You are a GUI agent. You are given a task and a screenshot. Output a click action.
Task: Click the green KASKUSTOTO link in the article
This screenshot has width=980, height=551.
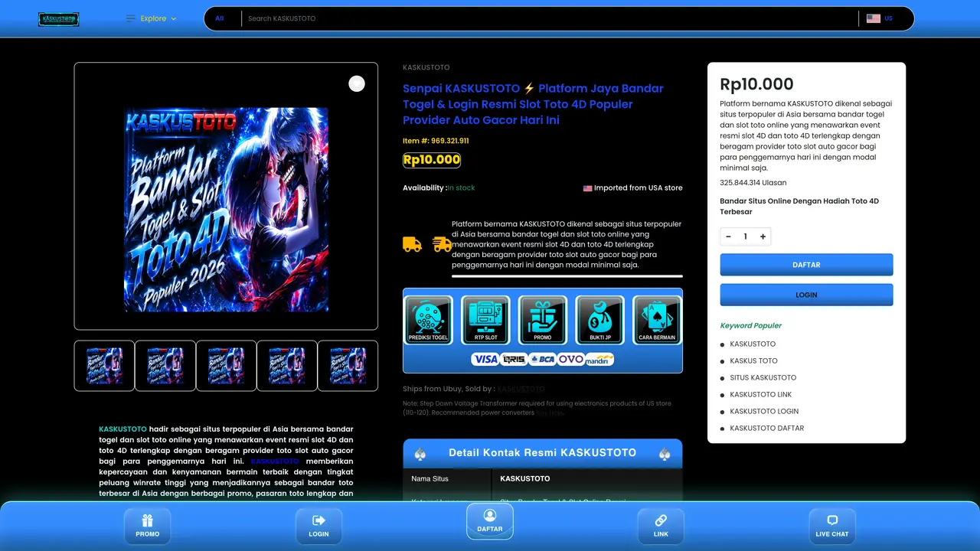tap(122, 429)
